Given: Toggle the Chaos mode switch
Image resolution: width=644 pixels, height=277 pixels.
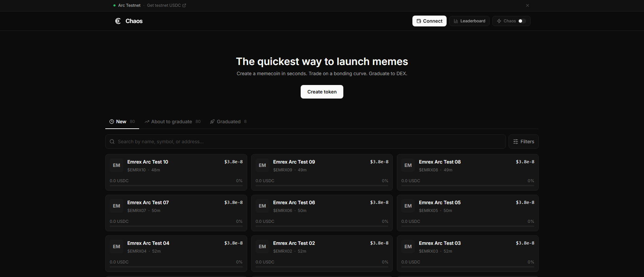Looking at the screenshot, I should [522, 21].
